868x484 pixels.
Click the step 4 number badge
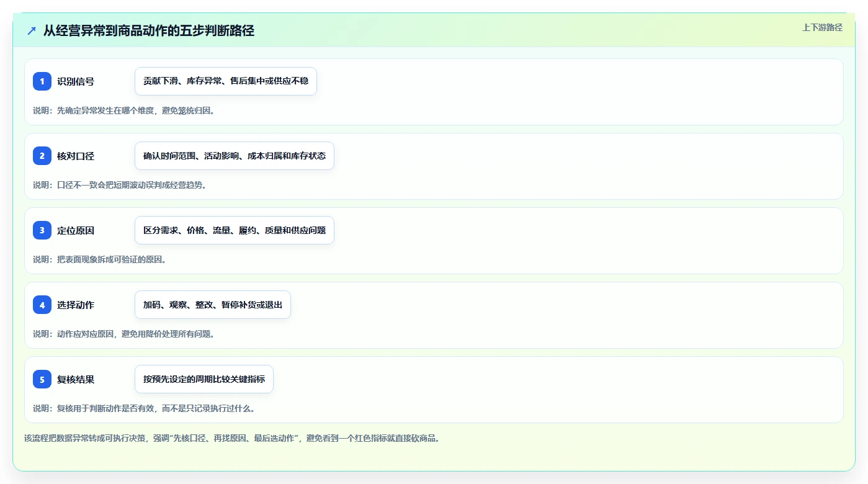[42, 305]
